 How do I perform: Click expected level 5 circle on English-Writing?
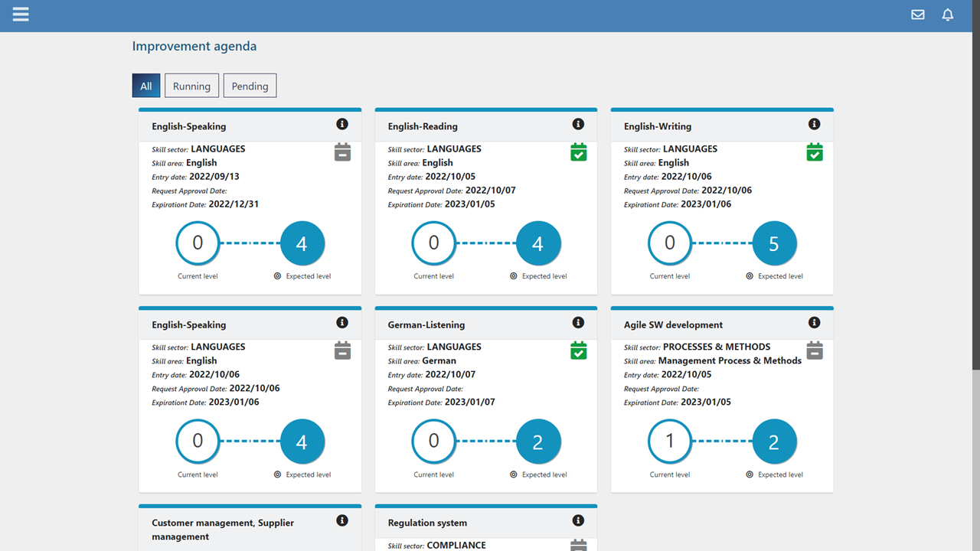coord(774,243)
